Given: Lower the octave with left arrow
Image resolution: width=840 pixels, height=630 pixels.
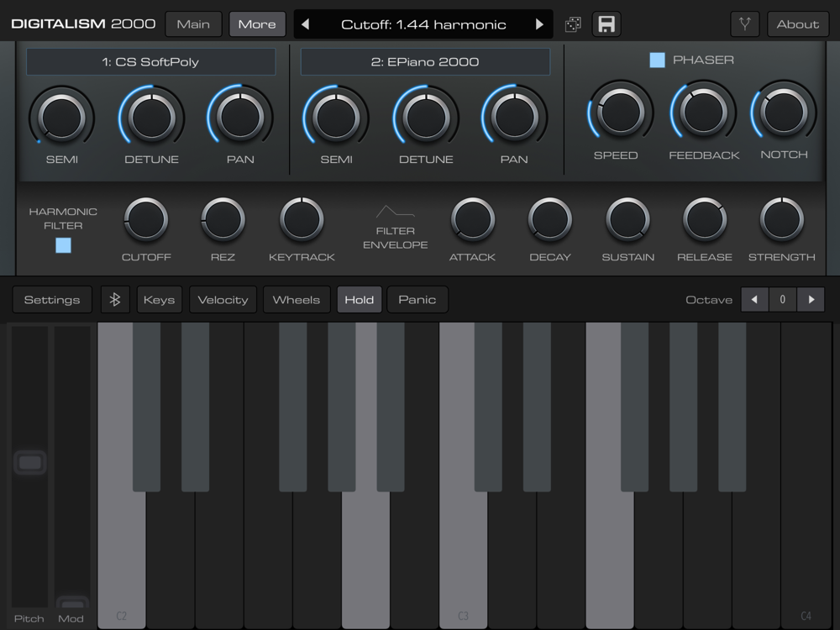Looking at the screenshot, I should coord(755,300).
